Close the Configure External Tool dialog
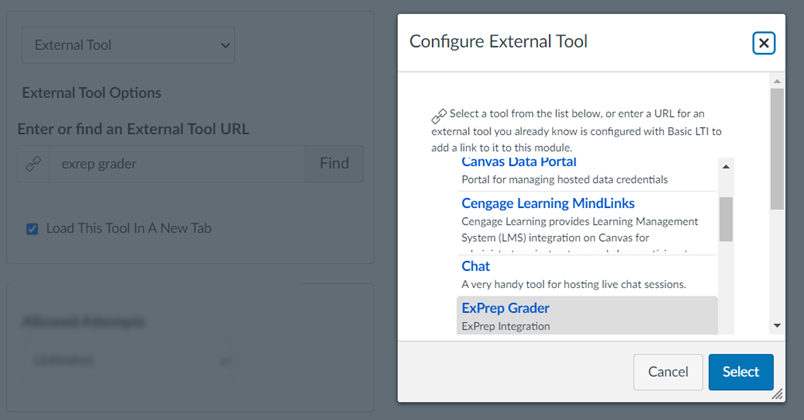Viewport: 804px width, 420px height. pyautogui.click(x=763, y=43)
